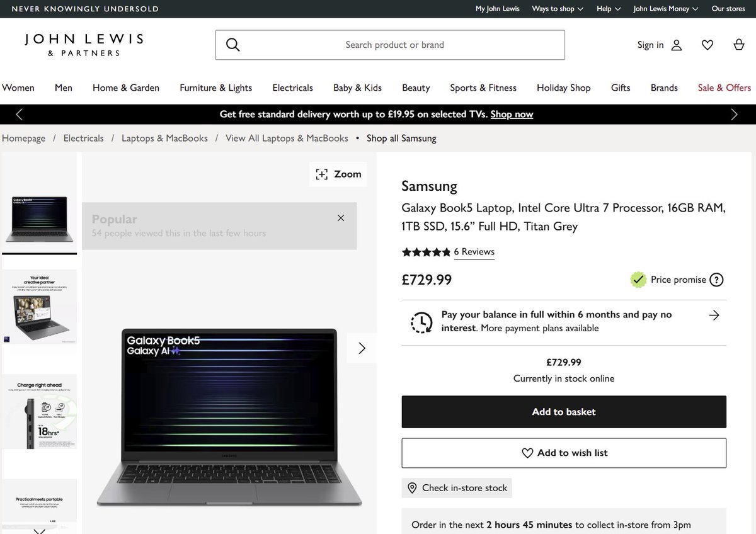Click the five-star rating

(x=426, y=252)
